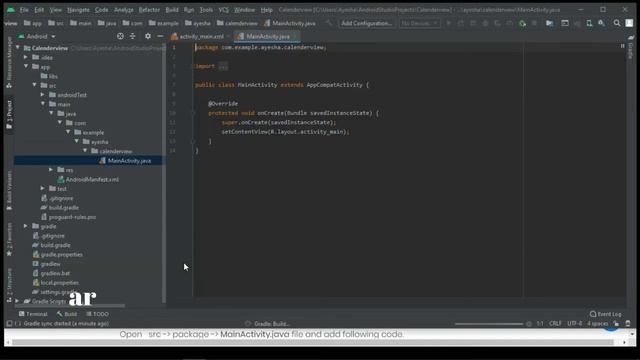Click Collapse All icon in Project panel
640x360 pixels.
[132, 36]
